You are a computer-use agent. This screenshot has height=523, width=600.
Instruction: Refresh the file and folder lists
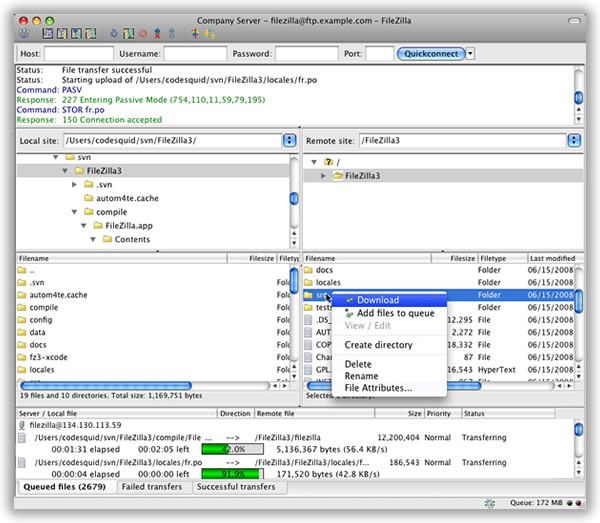tap(114, 34)
